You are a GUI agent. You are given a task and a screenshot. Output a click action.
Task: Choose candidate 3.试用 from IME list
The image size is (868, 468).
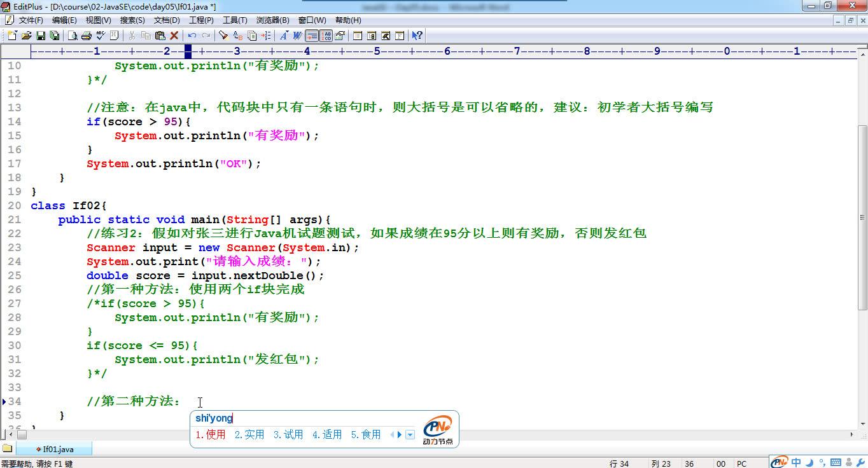tap(288, 435)
